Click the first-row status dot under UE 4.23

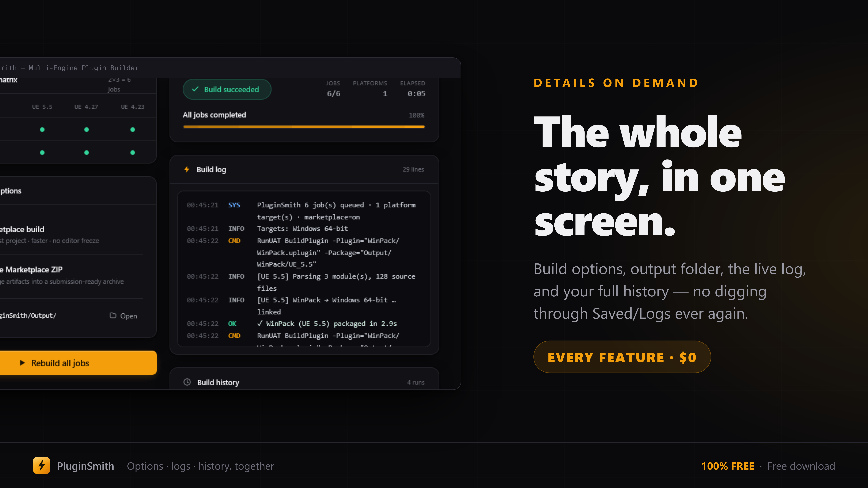point(133,130)
